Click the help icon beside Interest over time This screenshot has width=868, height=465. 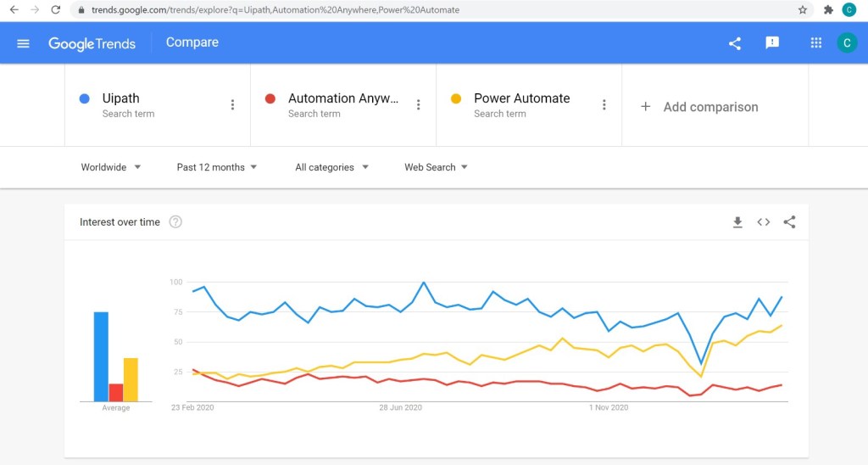pyautogui.click(x=175, y=222)
